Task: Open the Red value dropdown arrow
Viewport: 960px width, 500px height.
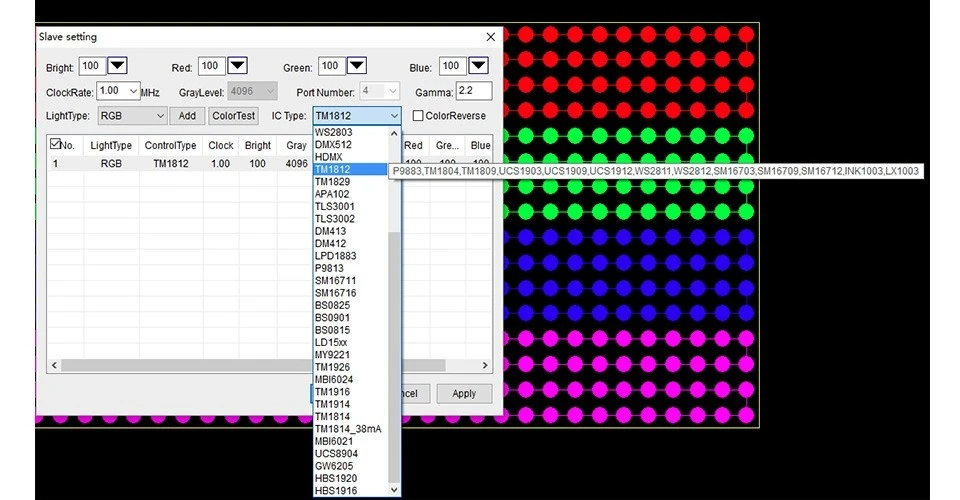Action: [x=237, y=65]
